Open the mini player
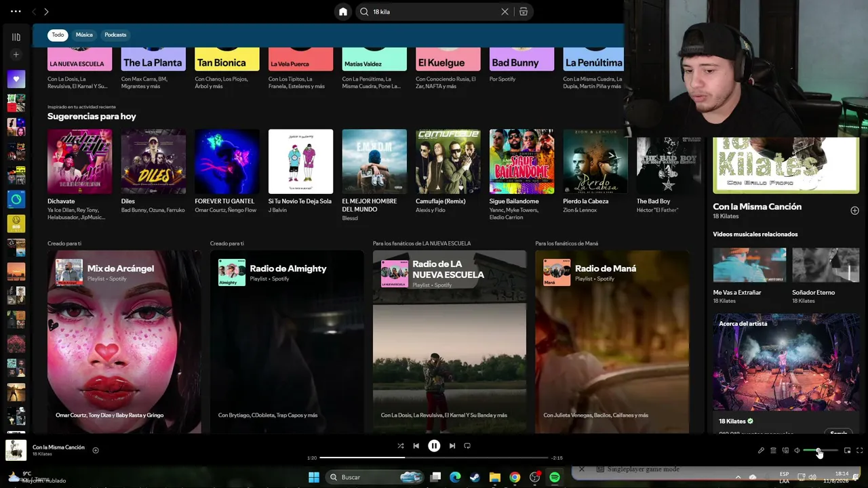Image resolution: width=868 pixels, height=488 pixels. (847, 451)
